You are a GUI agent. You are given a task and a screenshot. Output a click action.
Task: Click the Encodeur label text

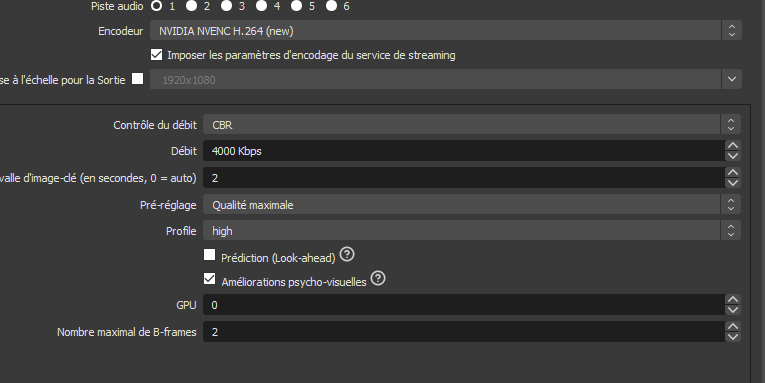[121, 31]
